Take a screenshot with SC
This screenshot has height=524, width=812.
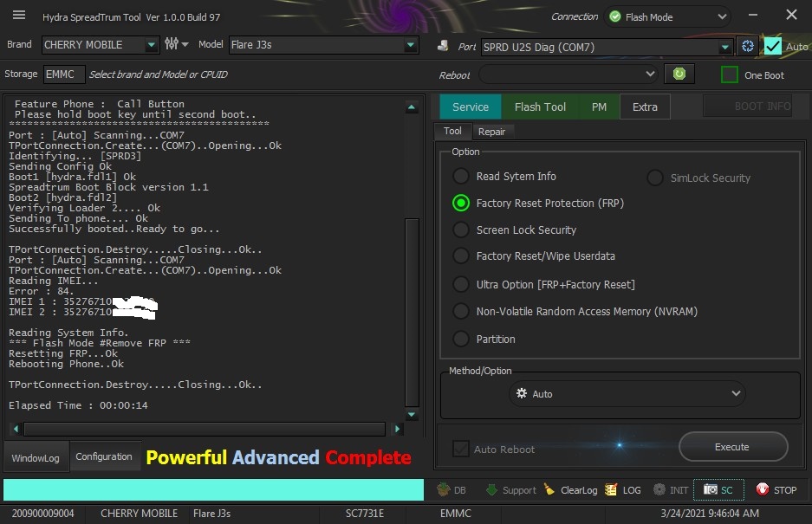[x=718, y=490]
